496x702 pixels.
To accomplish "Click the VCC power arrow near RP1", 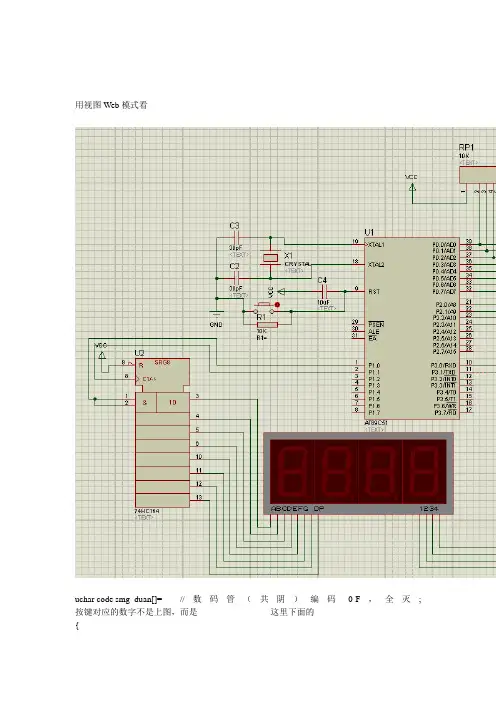I will click(x=412, y=188).
